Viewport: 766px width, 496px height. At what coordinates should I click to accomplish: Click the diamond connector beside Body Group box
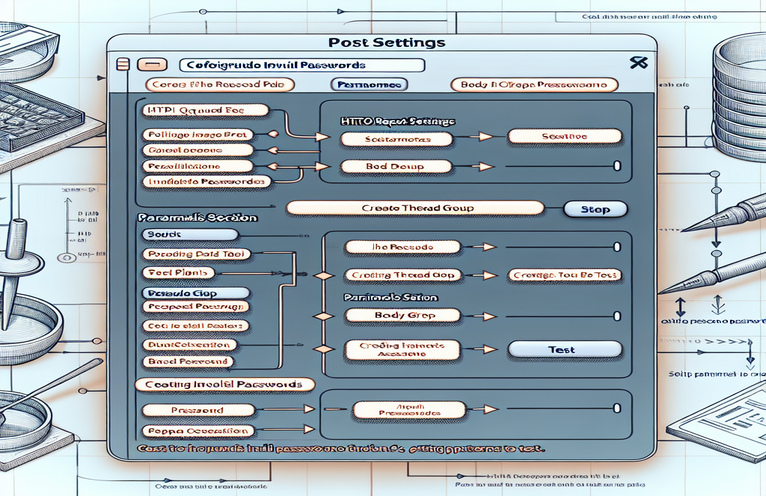(324, 315)
